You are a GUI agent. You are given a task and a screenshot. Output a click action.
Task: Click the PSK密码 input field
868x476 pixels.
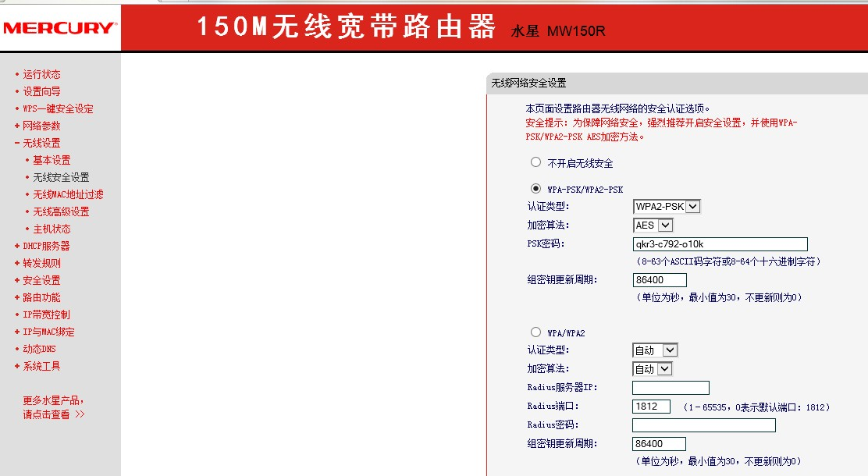click(x=720, y=244)
